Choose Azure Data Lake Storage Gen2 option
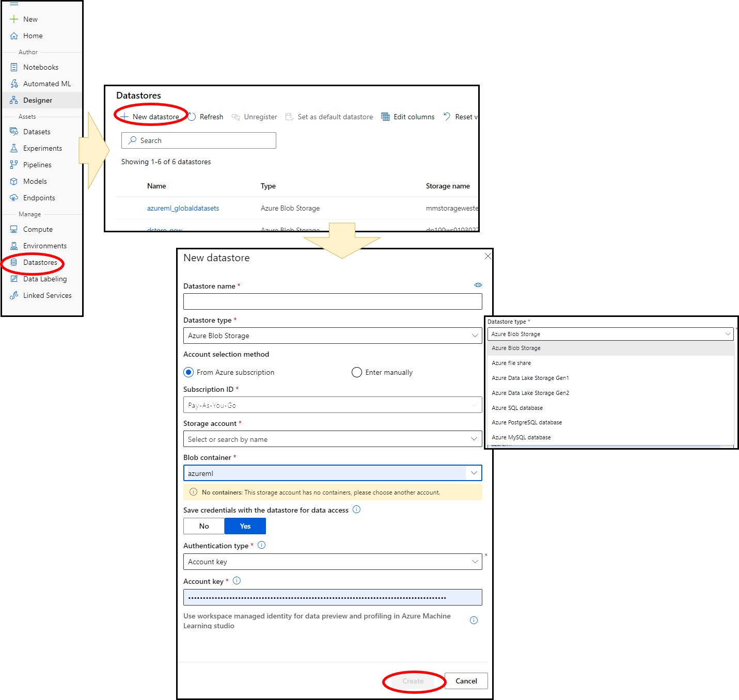Viewport: 739px width, 700px height. click(610, 393)
